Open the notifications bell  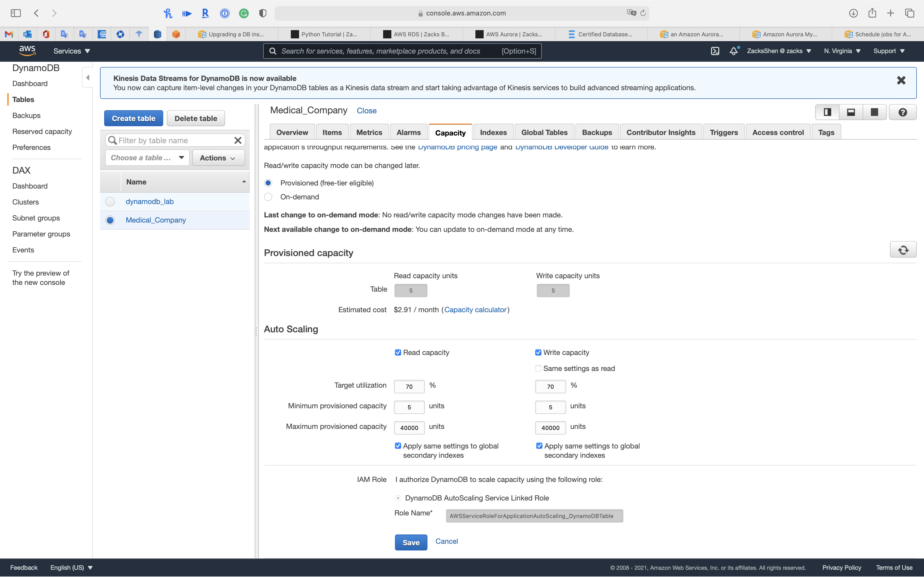coord(733,51)
